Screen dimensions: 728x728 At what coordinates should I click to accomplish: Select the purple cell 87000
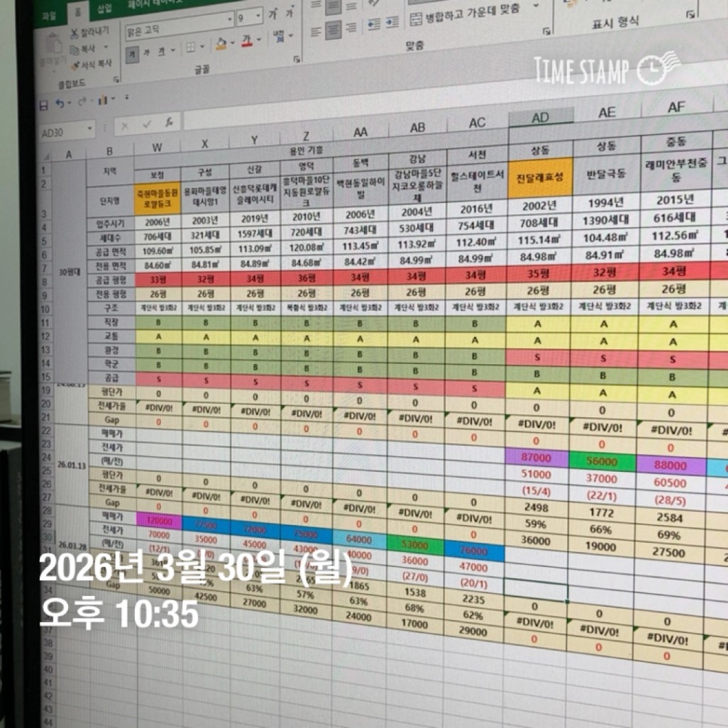[536, 458]
